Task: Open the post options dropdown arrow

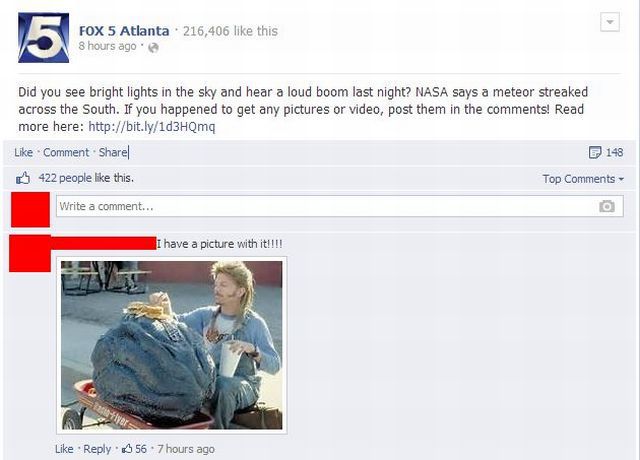Action: tap(610, 22)
